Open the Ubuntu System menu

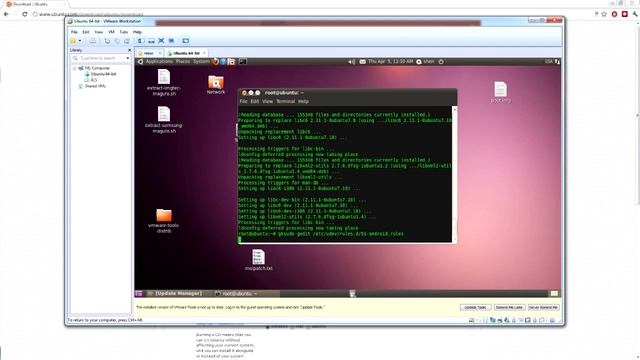(201, 62)
